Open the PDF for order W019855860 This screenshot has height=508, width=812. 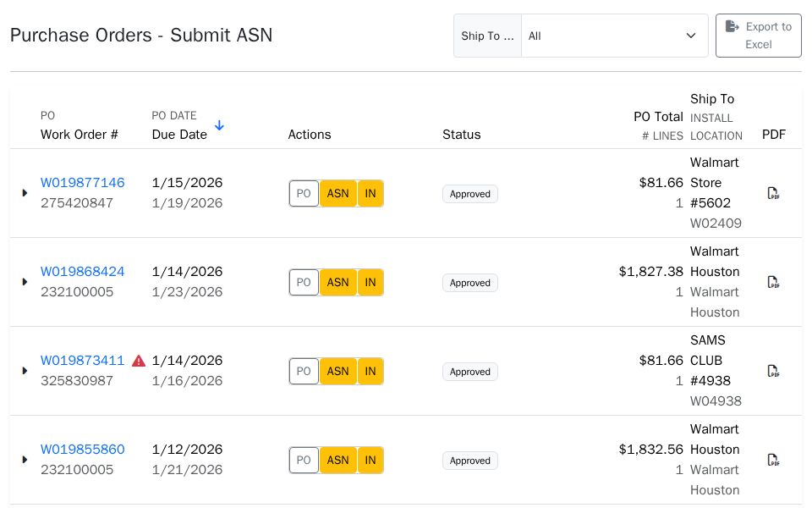[x=773, y=460]
